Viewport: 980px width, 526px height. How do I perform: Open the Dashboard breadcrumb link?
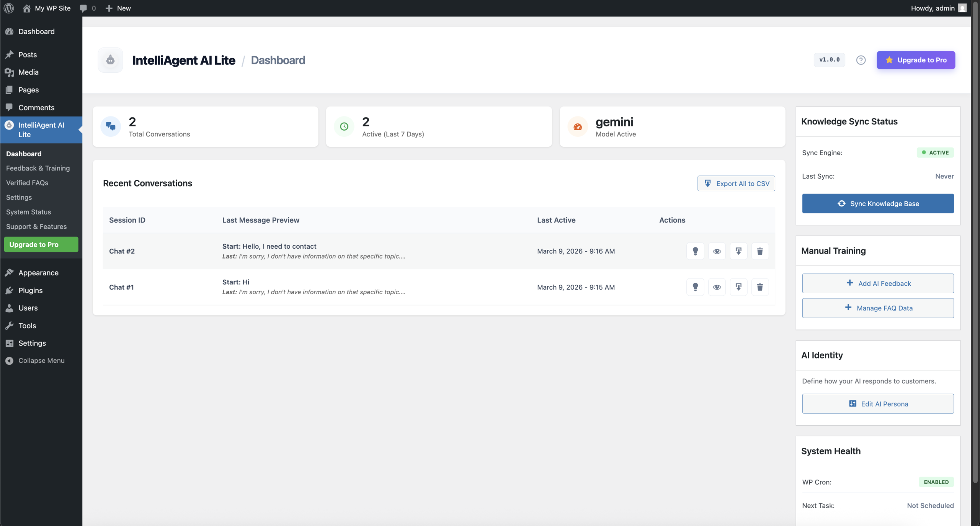(x=278, y=60)
